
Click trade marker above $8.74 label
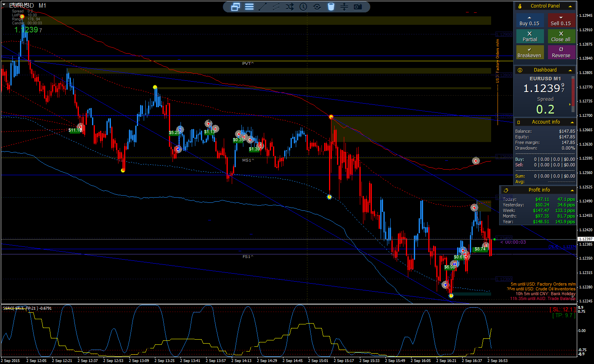tap(485, 245)
